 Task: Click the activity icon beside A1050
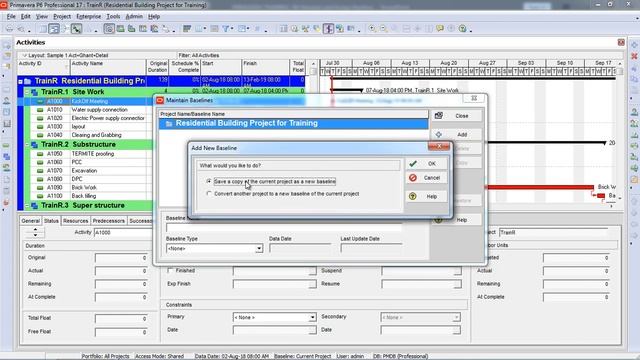click(40, 154)
